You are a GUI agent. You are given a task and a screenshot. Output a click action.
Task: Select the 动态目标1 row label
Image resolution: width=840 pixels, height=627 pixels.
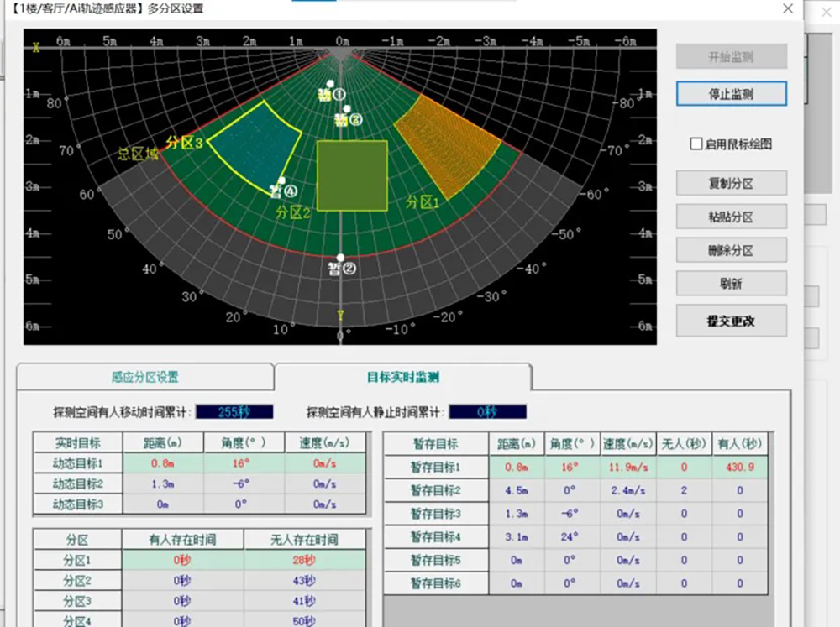pos(78,463)
